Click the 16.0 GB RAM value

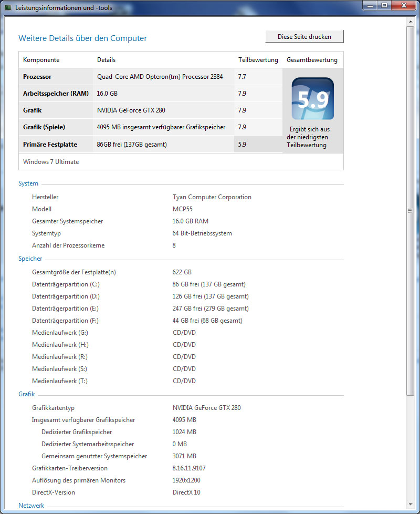tap(190, 221)
